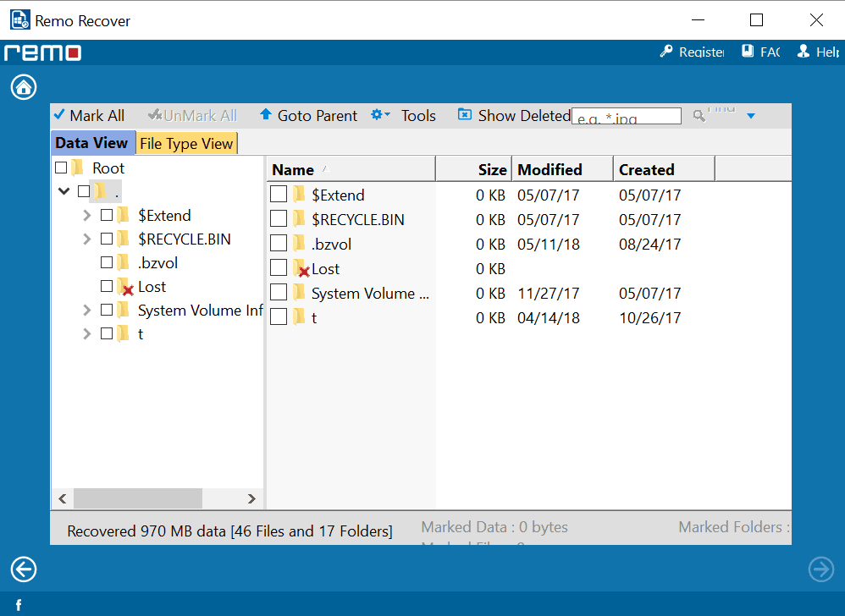Image resolution: width=845 pixels, height=616 pixels.
Task: Expand the $RECYCLE.BIN tree node
Action: tap(86, 239)
